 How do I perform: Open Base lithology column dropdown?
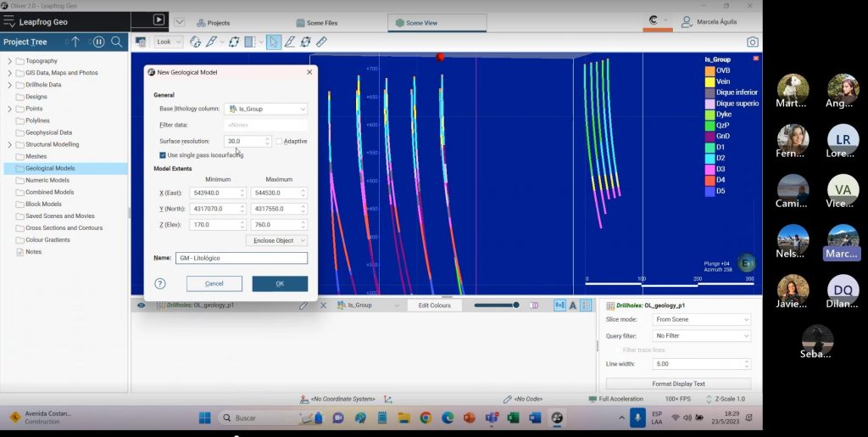(266, 109)
